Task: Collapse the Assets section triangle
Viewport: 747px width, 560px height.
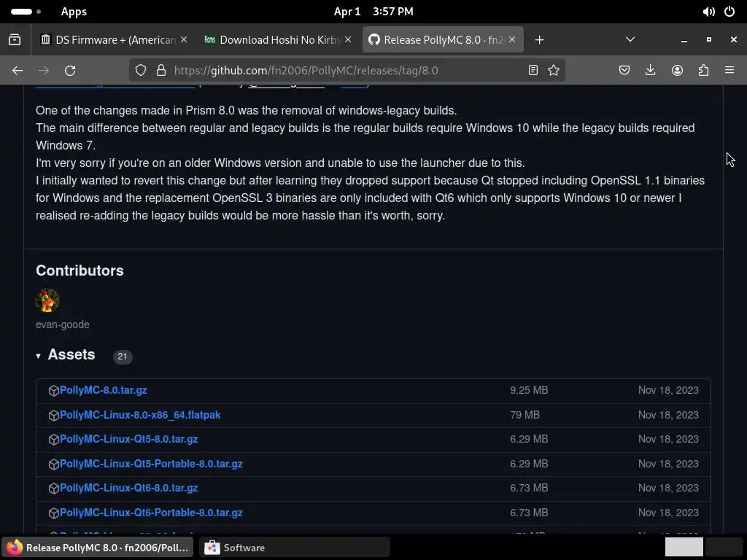Action: tap(38, 356)
